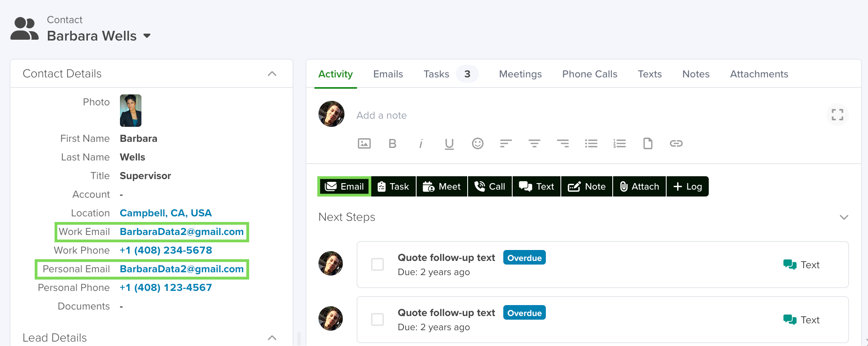The height and width of the screenshot is (346, 868).
Task: Click the Work Email address link
Action: click(x=182, y=232)
